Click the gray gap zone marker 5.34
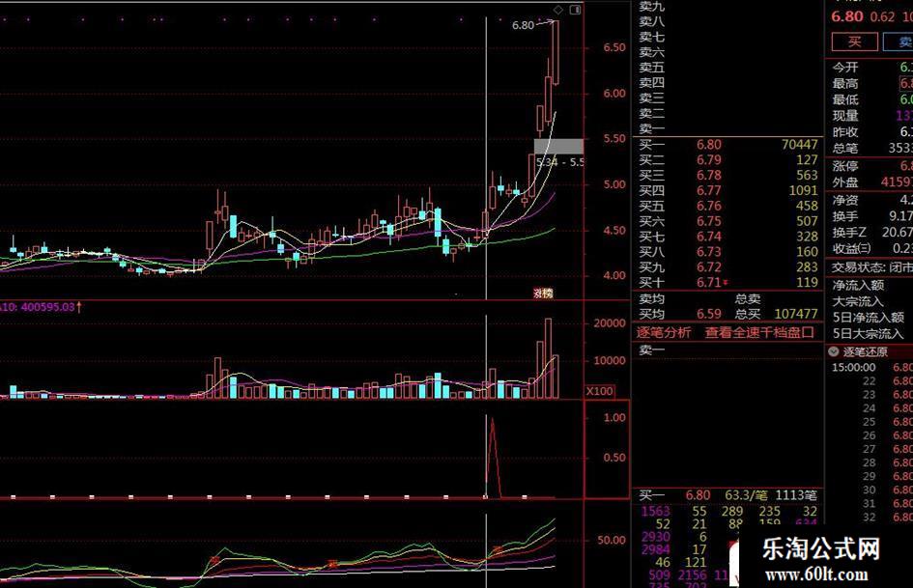This screenshot has height=588, width=913. (x=559, y=147)
